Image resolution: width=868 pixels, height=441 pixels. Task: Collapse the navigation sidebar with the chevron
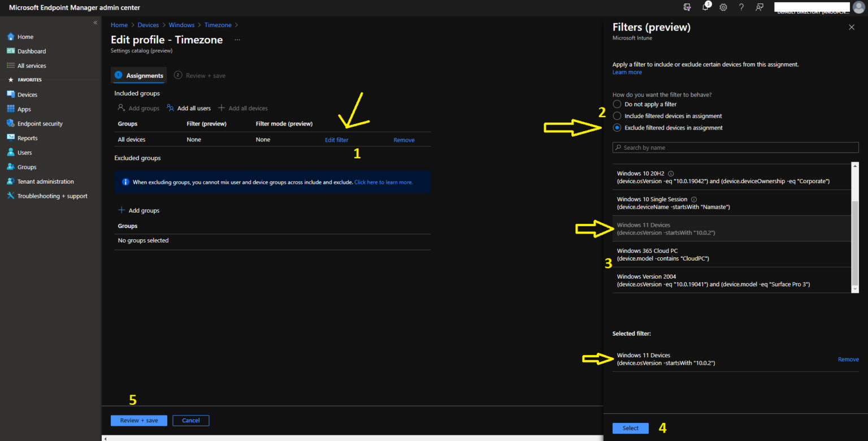coord(95,23)
